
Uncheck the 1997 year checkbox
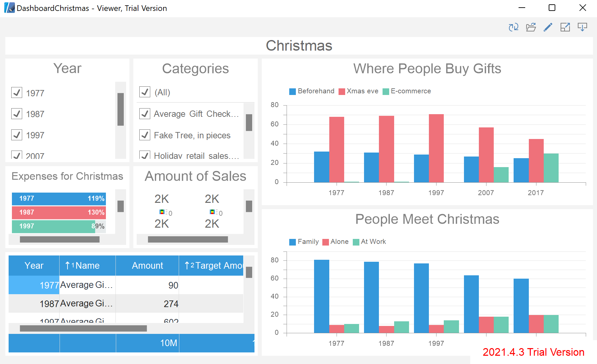point(17,135)
